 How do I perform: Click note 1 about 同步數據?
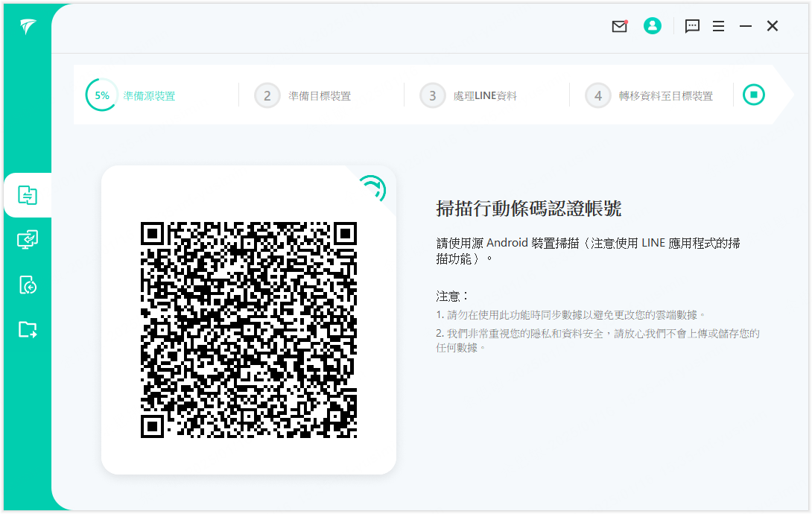(x=571, y=314)
